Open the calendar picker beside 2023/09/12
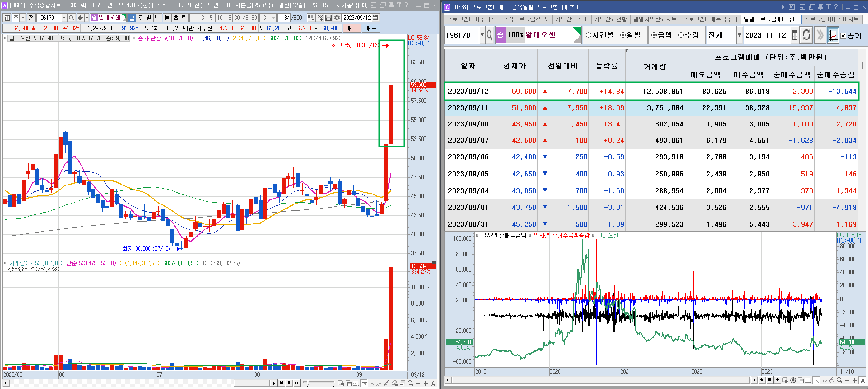The height and width of the screenshot is (389, 868). click(x=376, y=18)
